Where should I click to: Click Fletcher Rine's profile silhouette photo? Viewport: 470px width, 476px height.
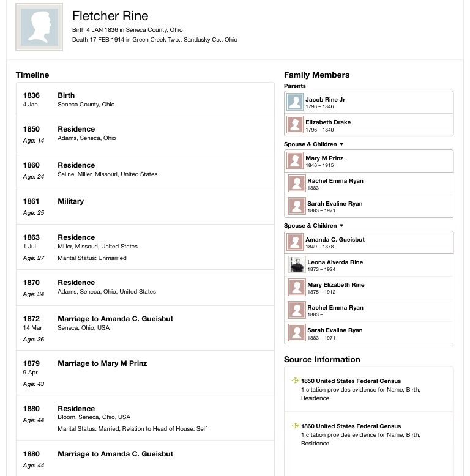point(39,27)
